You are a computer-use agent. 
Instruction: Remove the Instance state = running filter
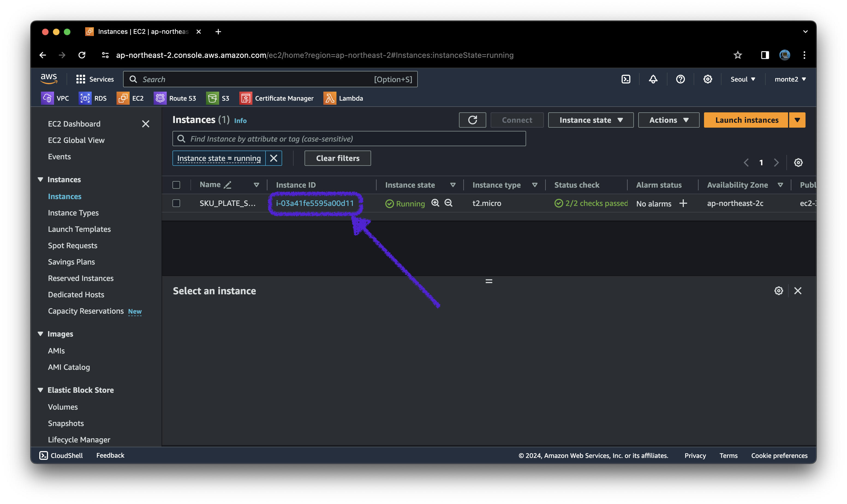[x=273, y=158]
